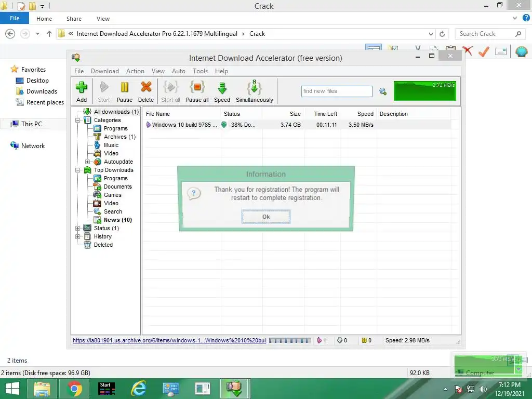
Task: Open the Home ribbon tab in Explorer
Action: pos(44,19)
